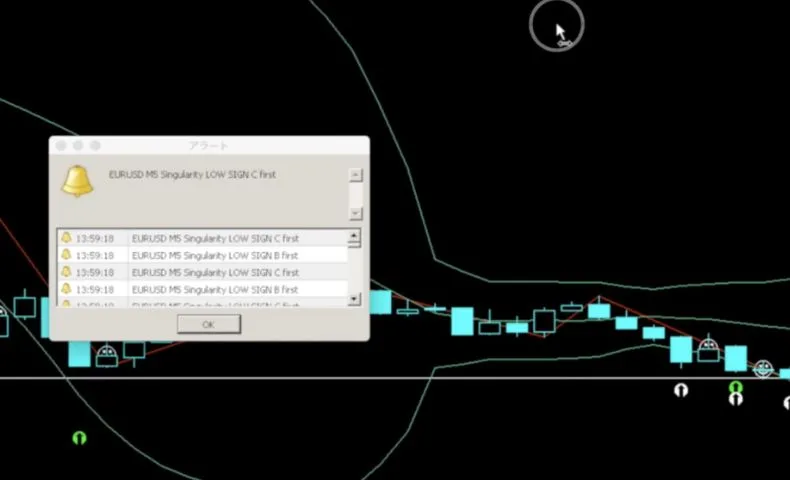Click down arrow of alert message scrollbar
The image size is (790, 480).
356,214
